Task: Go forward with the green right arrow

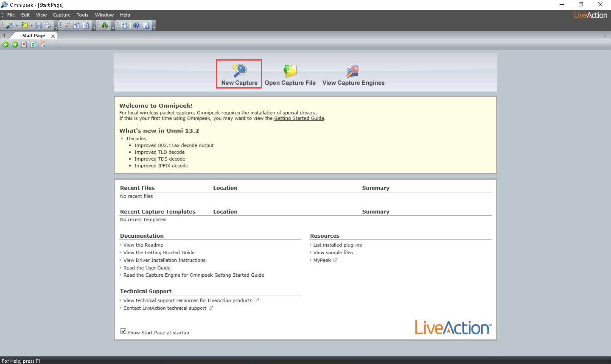Action: (x=15, y=44)
